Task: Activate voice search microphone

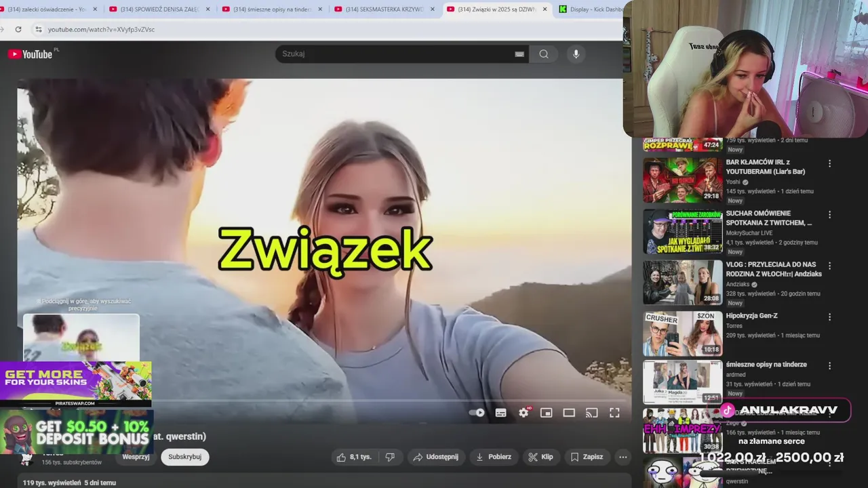Action: pyautogui.click(x=576, y=54)
